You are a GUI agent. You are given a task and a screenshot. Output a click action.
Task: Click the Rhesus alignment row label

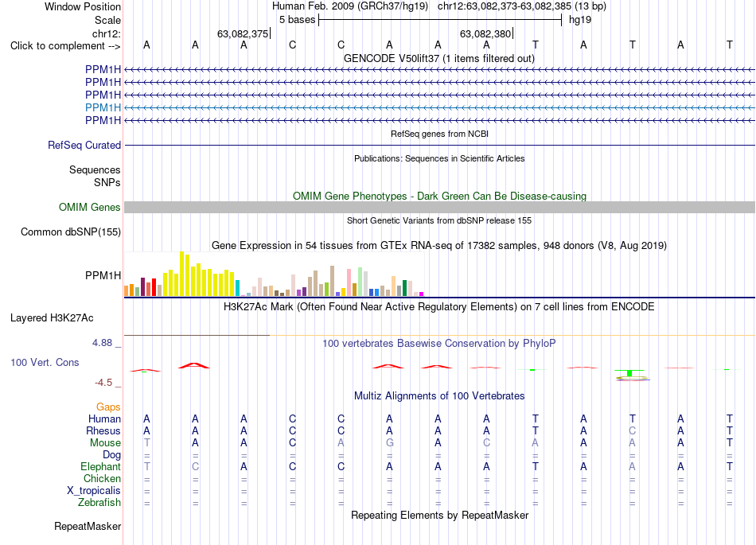point(103,430)
